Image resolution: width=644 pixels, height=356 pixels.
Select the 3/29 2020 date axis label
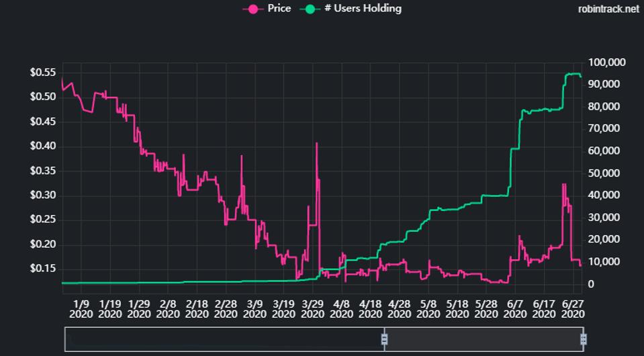pos(312,308)
